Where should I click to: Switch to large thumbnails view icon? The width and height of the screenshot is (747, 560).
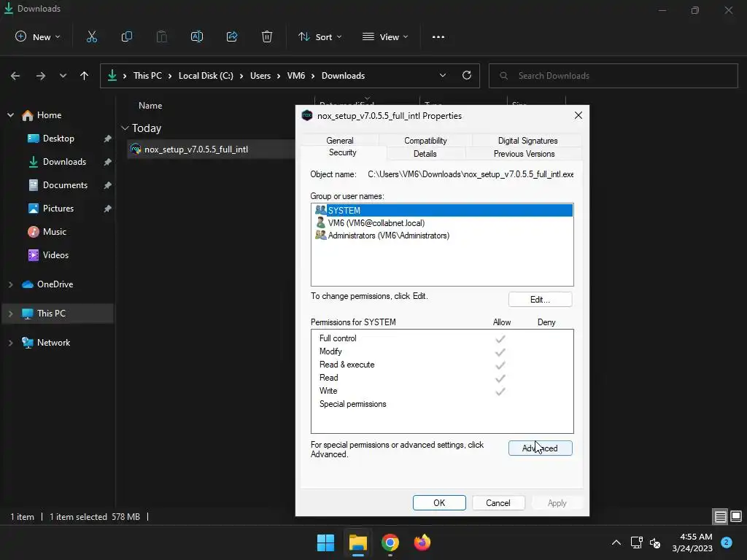point(736,517)
